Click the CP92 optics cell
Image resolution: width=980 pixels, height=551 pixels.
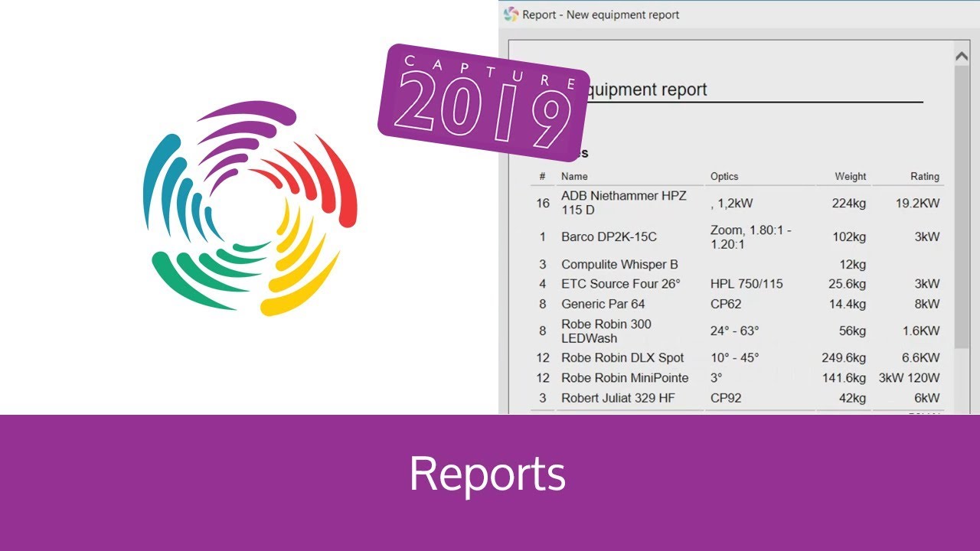click(726, 398)
